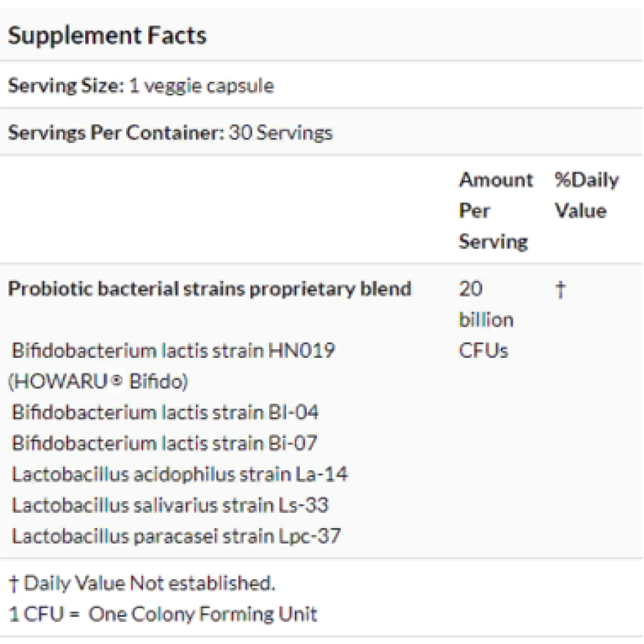Click the registered trademark symbol after HOWARU
This screenshot has width=644, height=644.
pos(117,381)
